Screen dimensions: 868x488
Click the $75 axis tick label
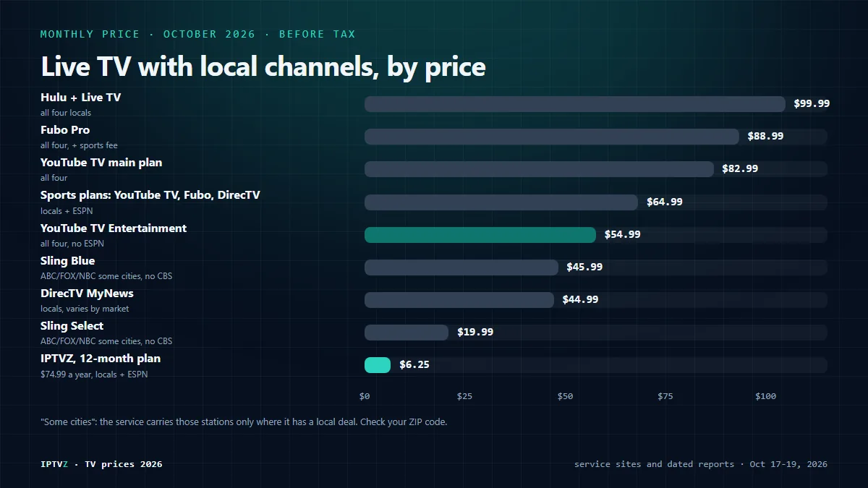[665, 396]
